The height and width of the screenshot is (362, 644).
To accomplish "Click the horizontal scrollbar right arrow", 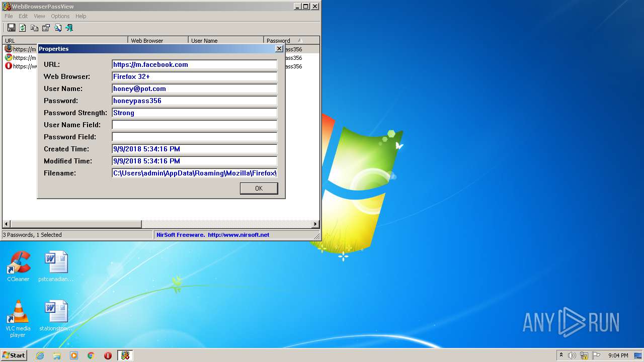I will [x=315, y=224].
